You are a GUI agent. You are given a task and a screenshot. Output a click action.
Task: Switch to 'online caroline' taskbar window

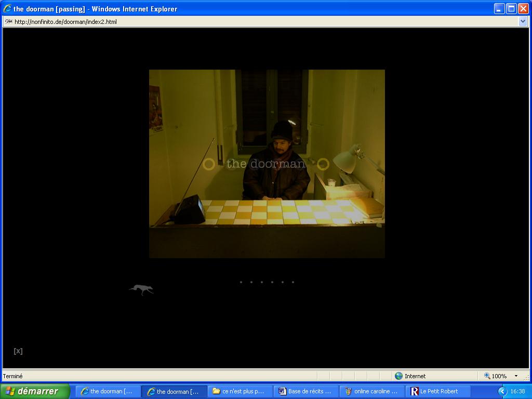[x=373, y=391]
